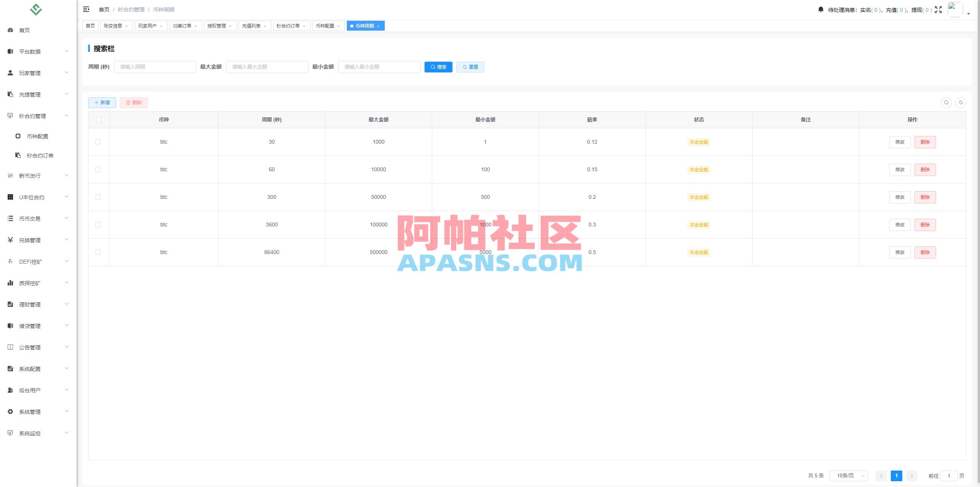Click 重置 to reset search filters
The image size is (980, 487).
pos(470,67)
